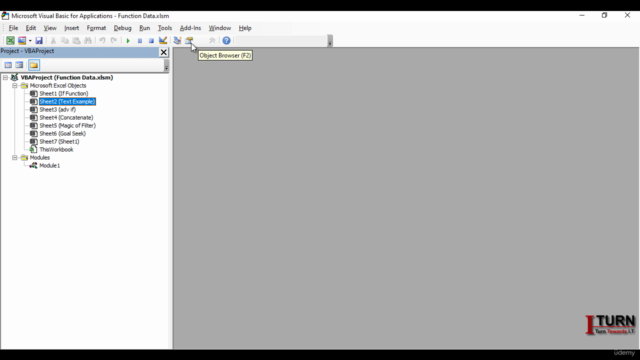Image resolution: width=640 pixels, height=360 pixels.
Task: Open the File menu
Action: (13, 28)
